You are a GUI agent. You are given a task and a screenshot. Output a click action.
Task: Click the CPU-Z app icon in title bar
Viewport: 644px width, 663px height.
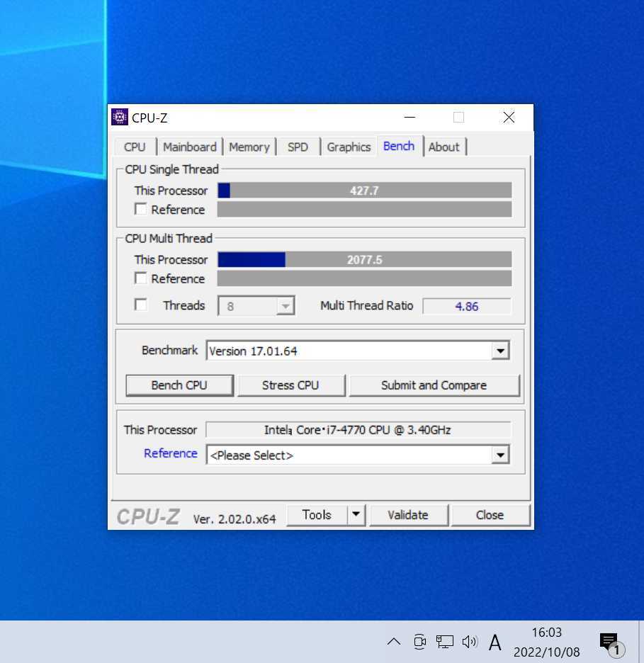pos(120,117)
